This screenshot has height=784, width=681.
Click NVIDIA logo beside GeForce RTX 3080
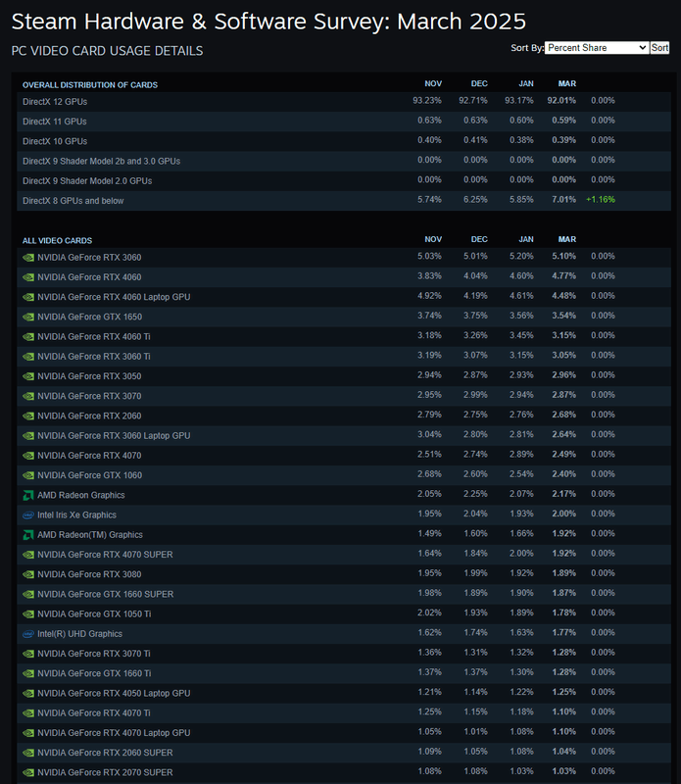click(28, 574)
